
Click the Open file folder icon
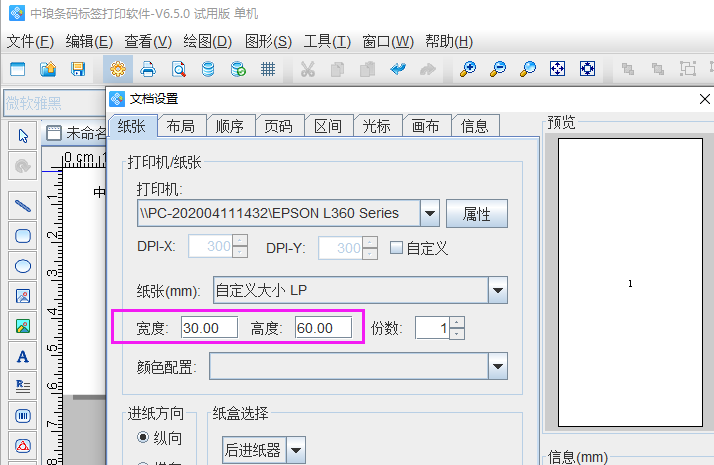48,69
